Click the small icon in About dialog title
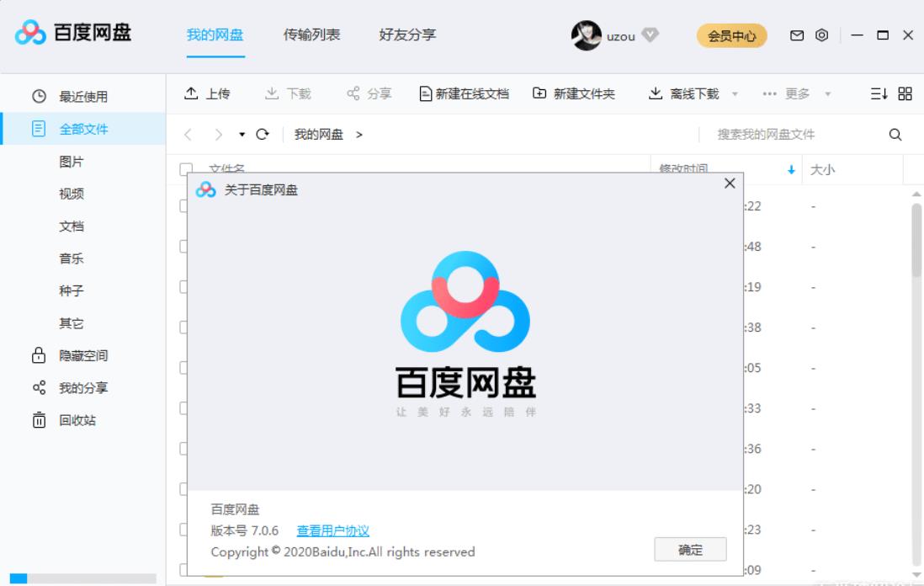 pos(205,189)
